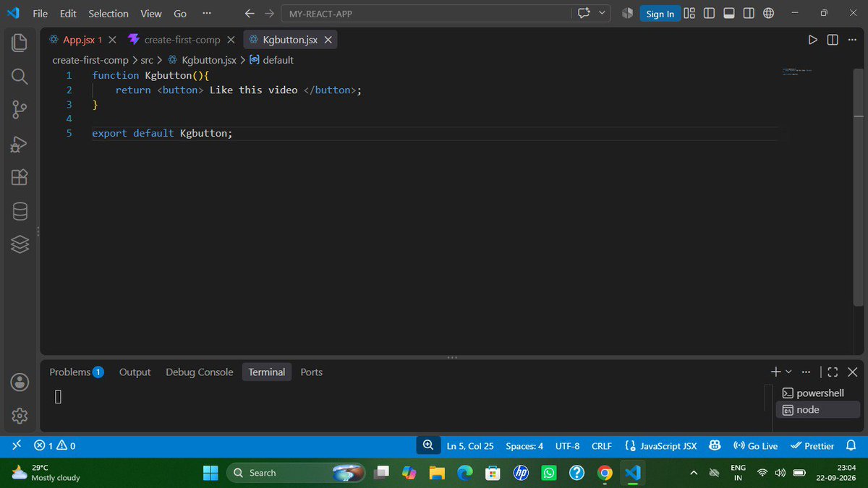
Task: Close the terminal panel
Action: click(852, 372)
